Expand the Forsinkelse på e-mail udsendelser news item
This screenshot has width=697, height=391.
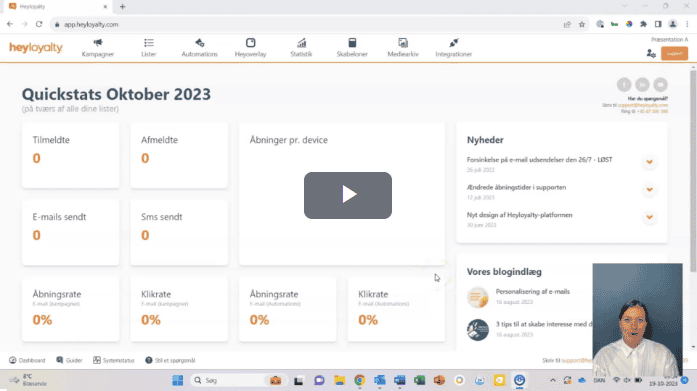[x=649, y=162]
